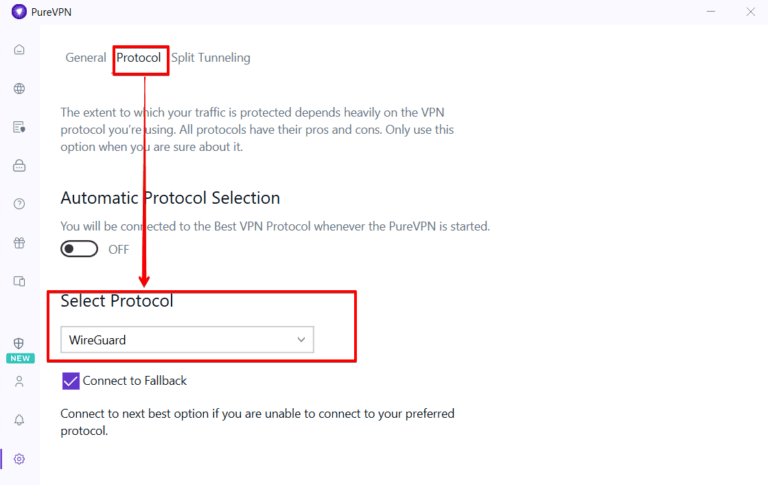Click the lock icon in sidebar

pos(19,166)
